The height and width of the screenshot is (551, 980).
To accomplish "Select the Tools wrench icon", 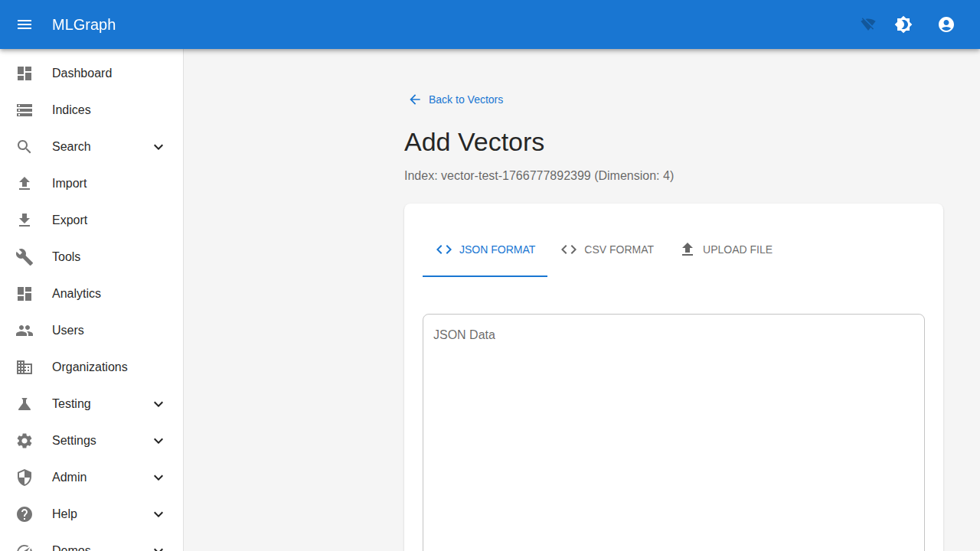I will coord(24,256).
